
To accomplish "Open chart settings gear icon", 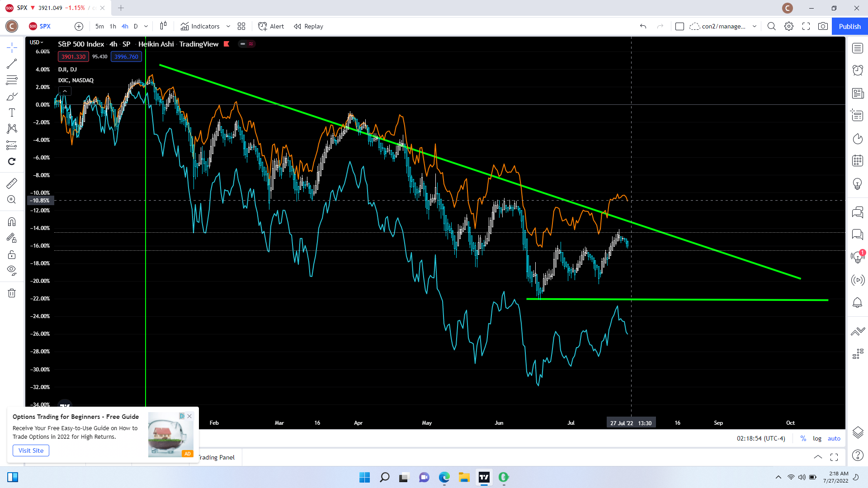I will point(789,26).
